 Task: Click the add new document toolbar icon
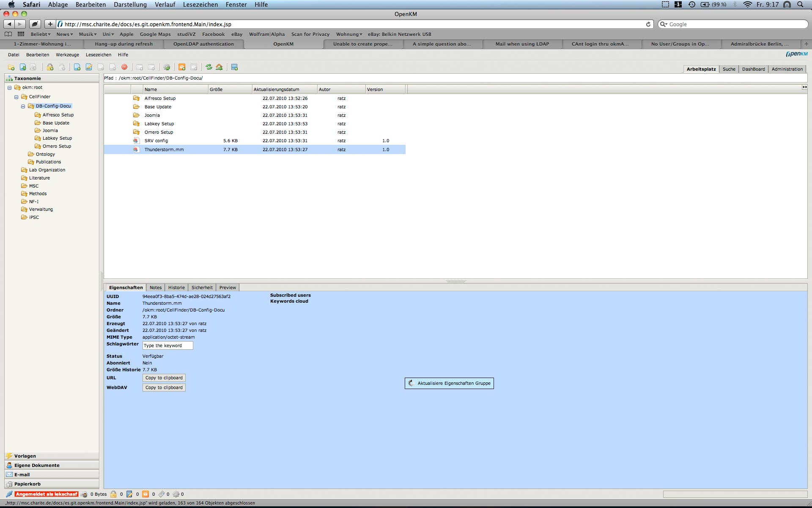pyautogui.click(x=77, y=67)
